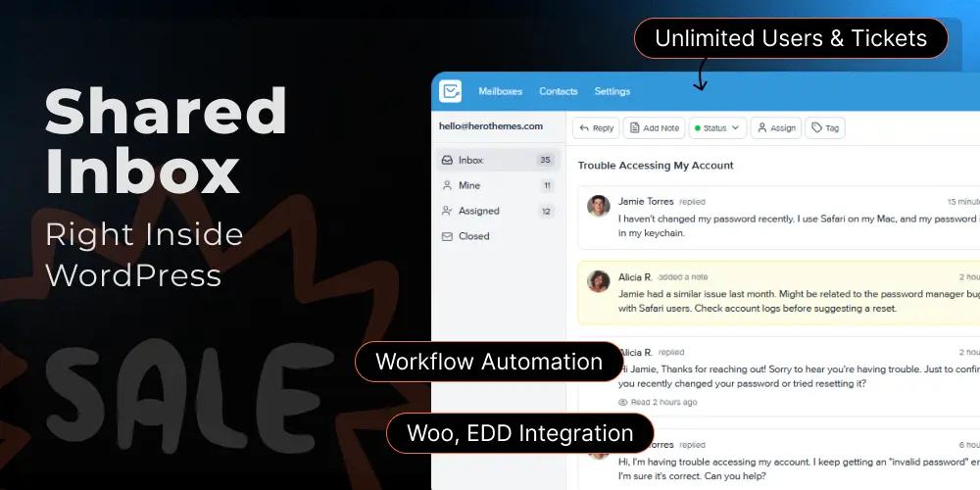This screenshot has width=980, height=490.
Task: Open the Assigned folder
Action: pyautogui.click(x=478, y=211)
